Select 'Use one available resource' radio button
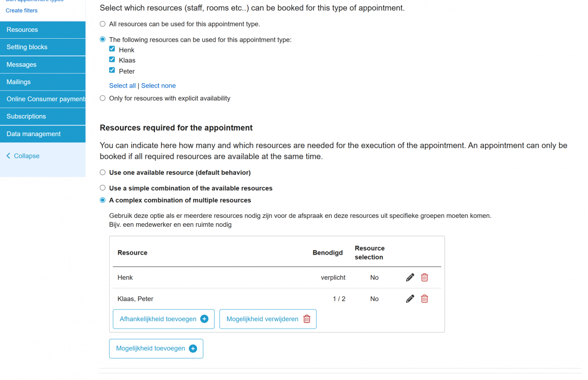The height and width of the screenshot is (380, 588). (102, 172)
